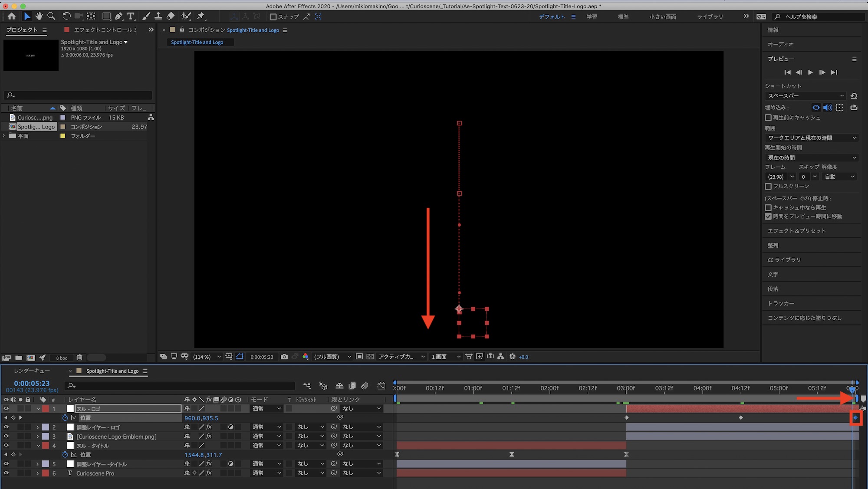Pick the Puppet Pin tool
The width and height of the screenshot is (868, 489).
click(201, 16)
